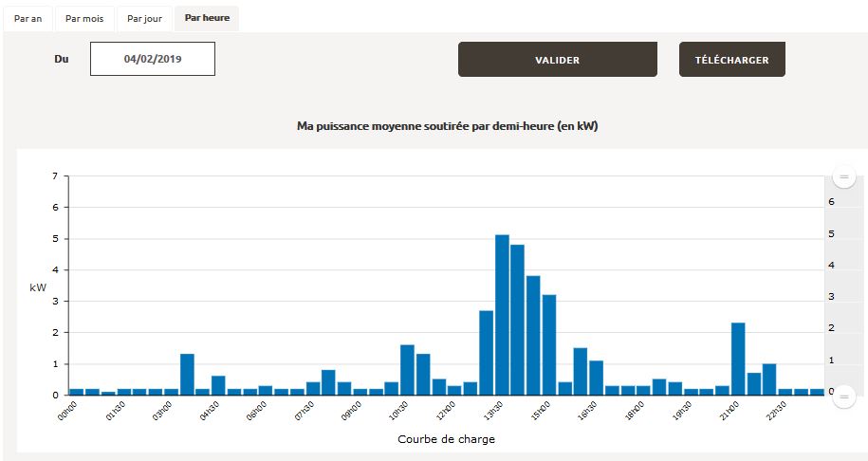The image size is (868, 461).
Task: Select the 21h00 bar at 2.3 kW
Action: click(x=738, y=359)
